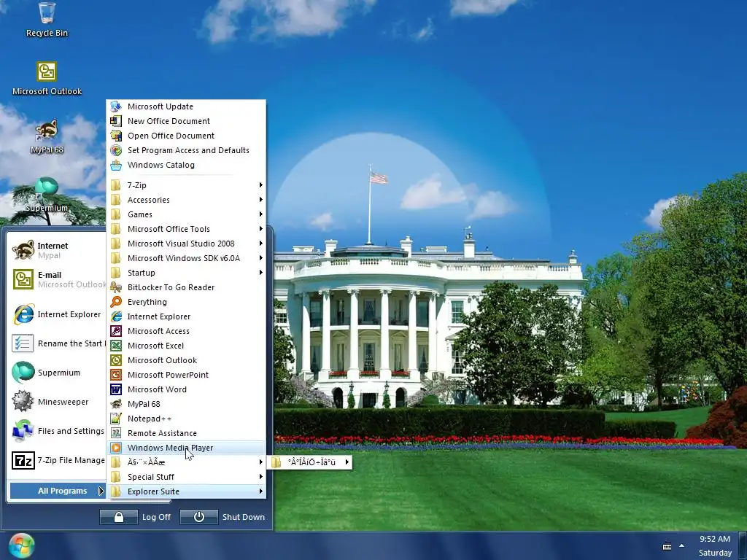Image resolution: width=747 pixels, height=560 pixels.
Task: Click Microsoft Outlook icon in All Programs
Action: 116,360
